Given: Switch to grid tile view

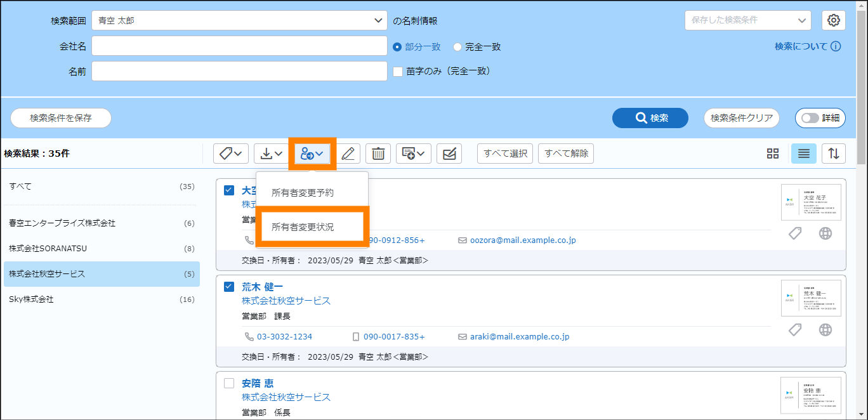Looking at the screenshot, I should pyautogui.click(x=772, y=154).
